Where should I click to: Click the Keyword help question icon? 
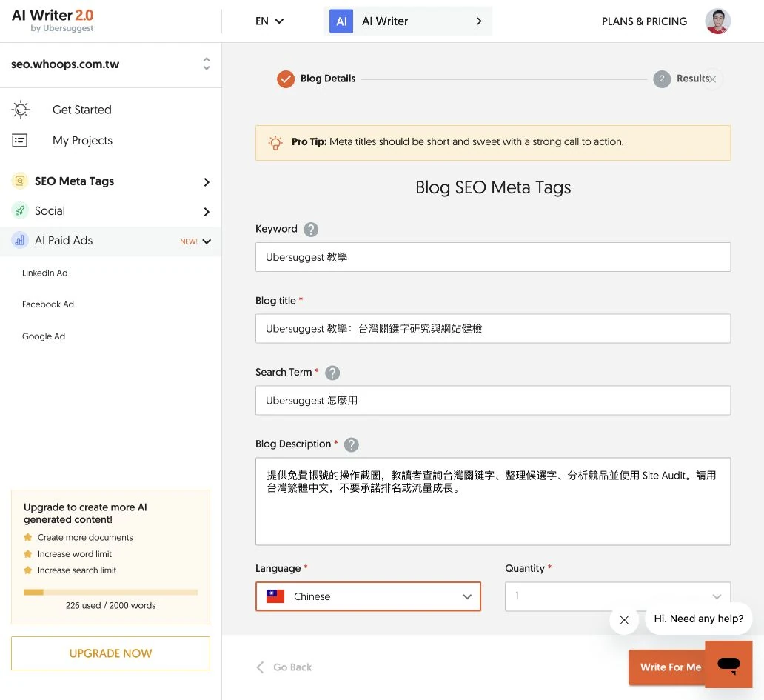(x=311, y=229)
